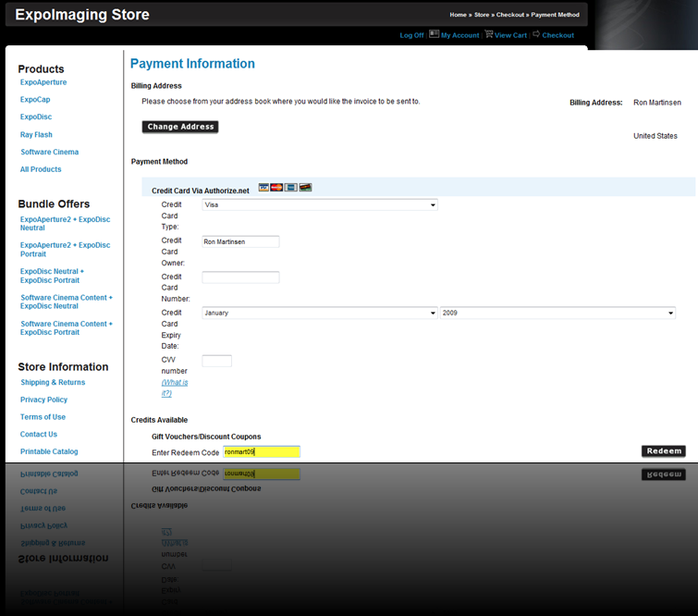
Task: Click Store in the breadcrumb
Action: point(482,15)
